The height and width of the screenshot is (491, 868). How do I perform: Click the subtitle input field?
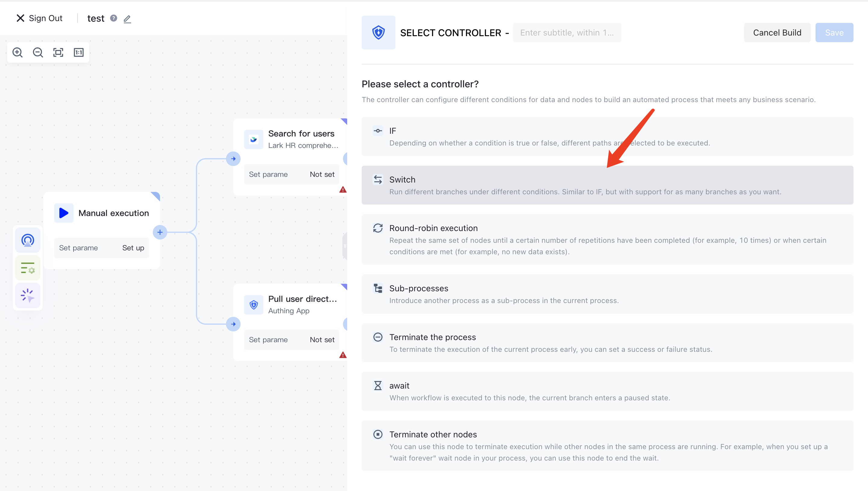point(566,33)
